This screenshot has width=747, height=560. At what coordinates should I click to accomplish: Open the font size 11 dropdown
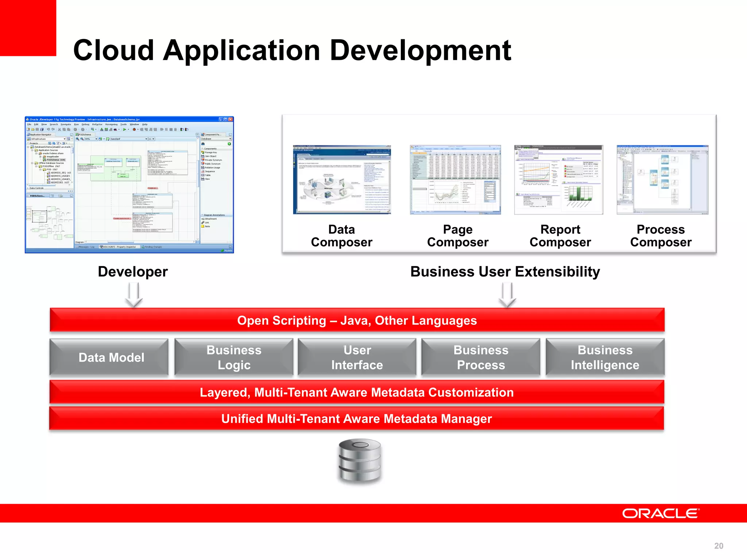click(x=152, y=139)
